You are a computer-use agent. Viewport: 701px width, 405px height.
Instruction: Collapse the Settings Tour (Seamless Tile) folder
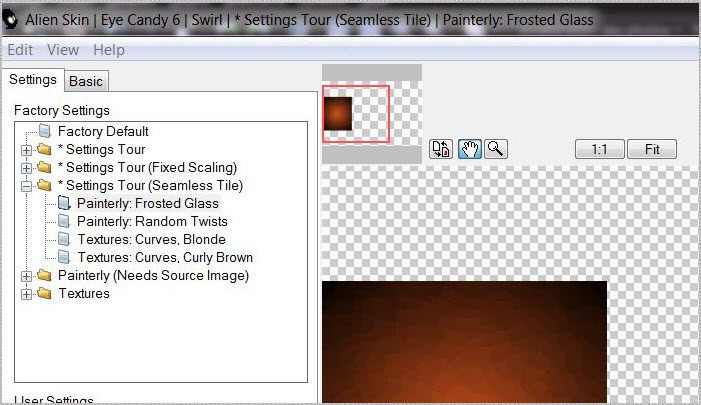click(26, 186)
